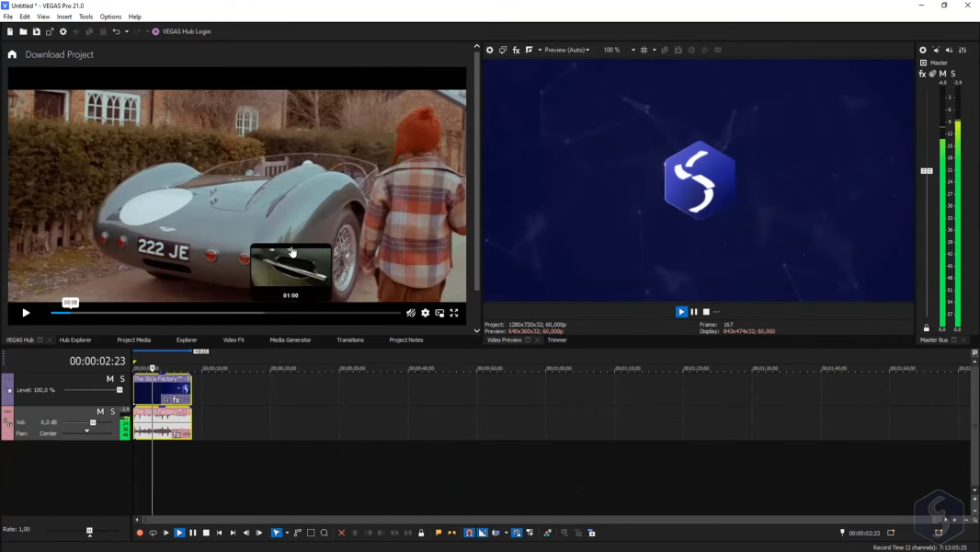Open event FX on the audio clip

pos(177,434)
